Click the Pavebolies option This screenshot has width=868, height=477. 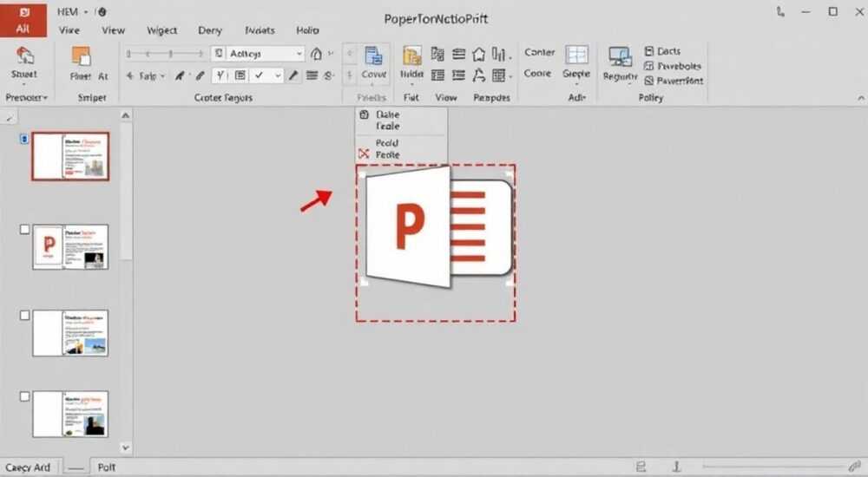[x=673, y=66]
